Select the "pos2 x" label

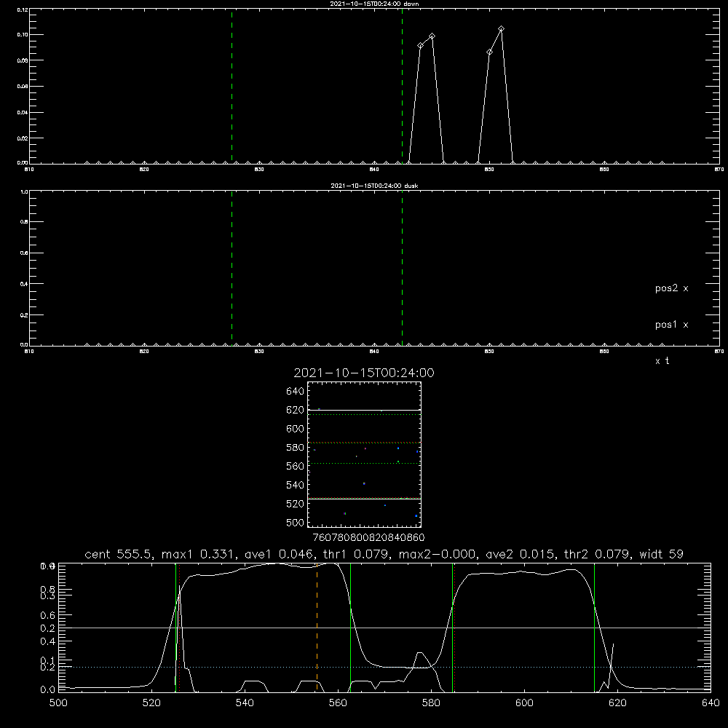pyautogui.click(x=671, y=288)
